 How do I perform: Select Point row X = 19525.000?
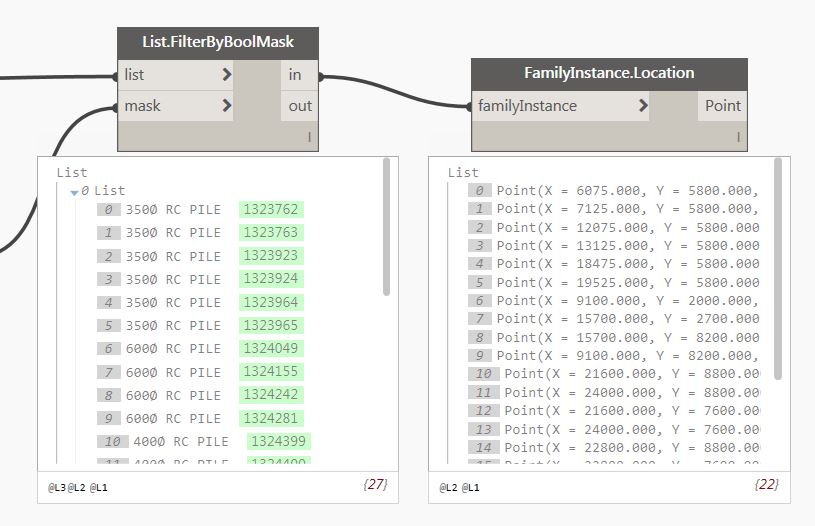tap(613, 283)
